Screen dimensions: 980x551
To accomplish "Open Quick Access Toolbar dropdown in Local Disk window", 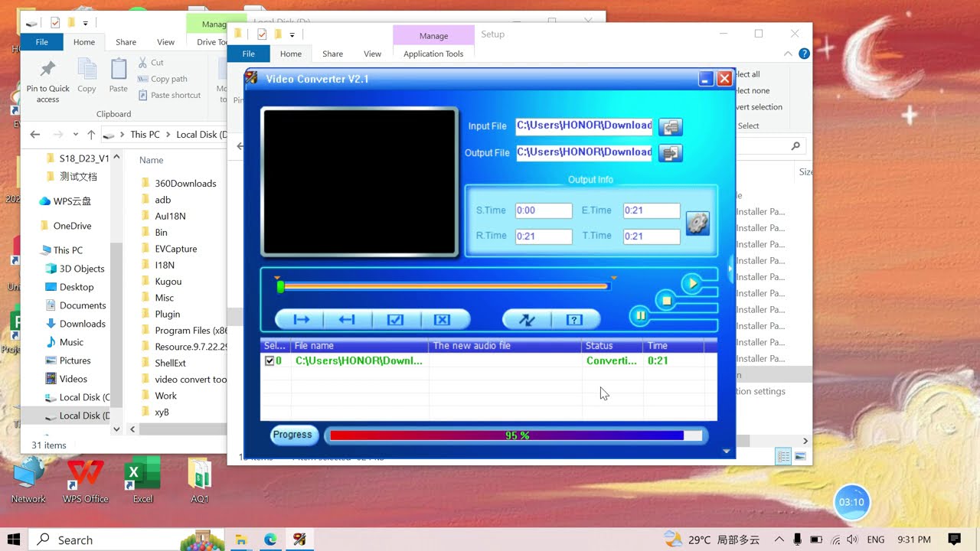I will [85, 23].
